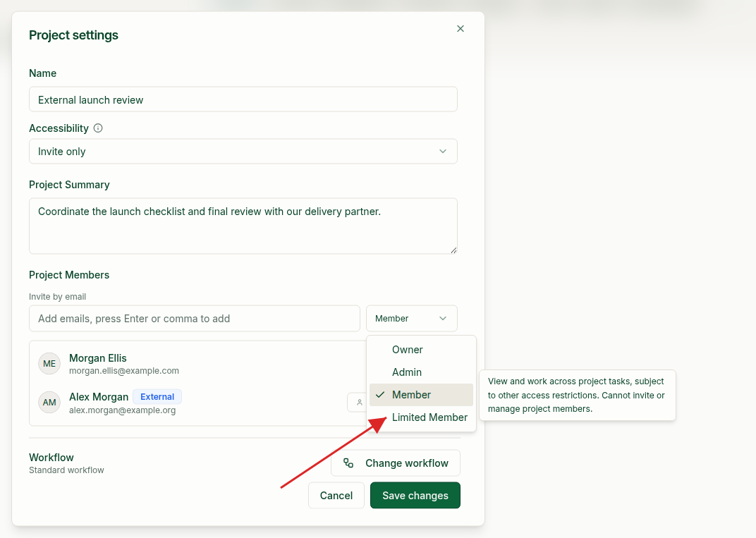Screen dimensions: 756x538
Task: Click the workflow icon in Change workflow
Action: point(348,463)
